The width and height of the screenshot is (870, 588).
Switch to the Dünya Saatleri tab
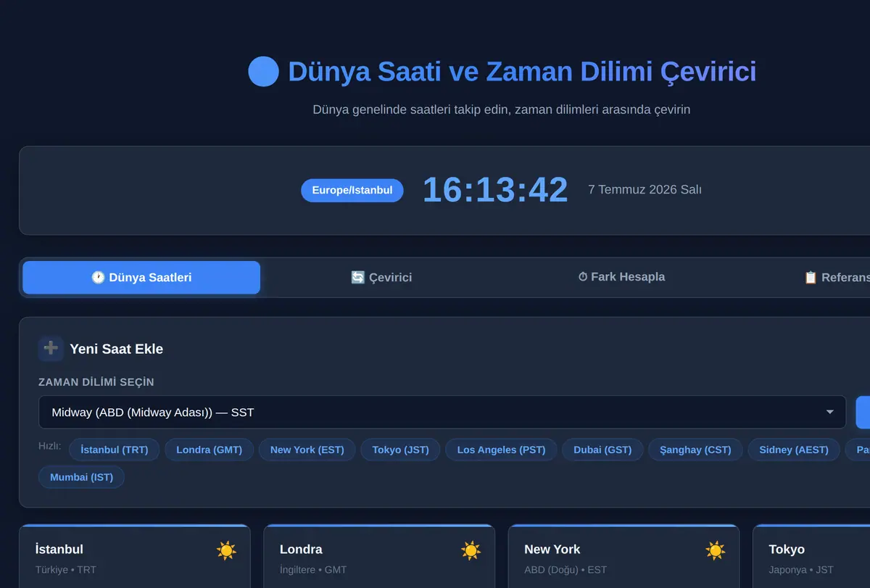(141, 278)
